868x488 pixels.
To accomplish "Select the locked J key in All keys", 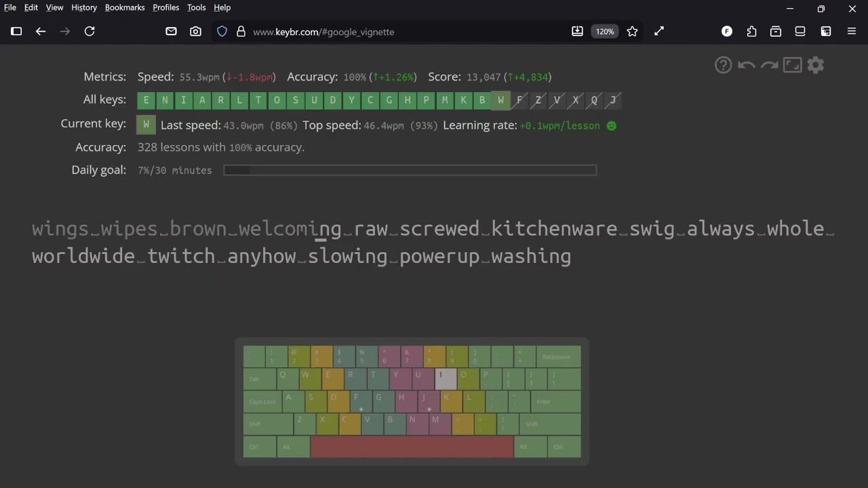I will pyautogui.click(x=613, y=100).
